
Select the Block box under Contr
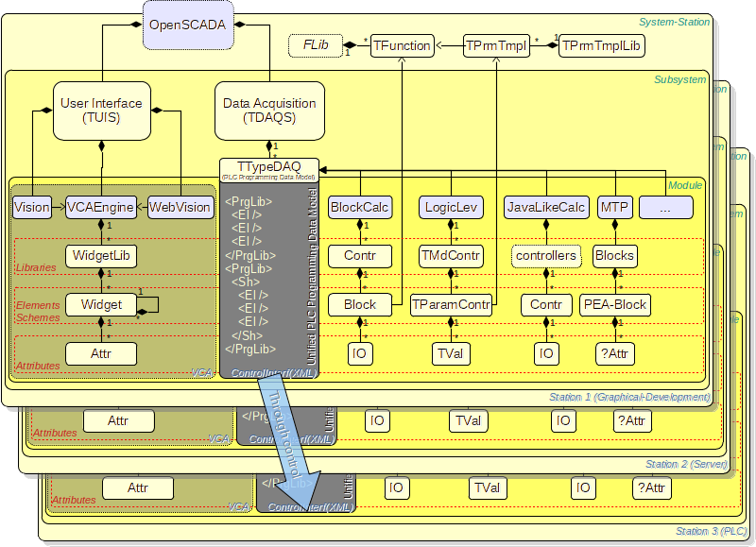point(360,304)
